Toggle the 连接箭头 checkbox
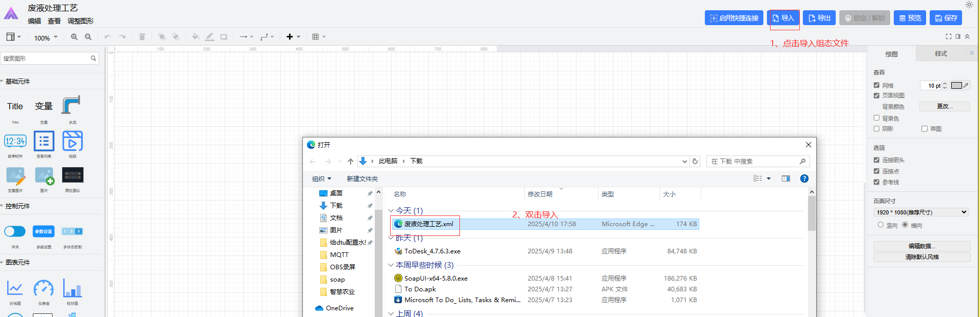The width and height of the screenshot is (980, 317). click(x=877, y=160)
